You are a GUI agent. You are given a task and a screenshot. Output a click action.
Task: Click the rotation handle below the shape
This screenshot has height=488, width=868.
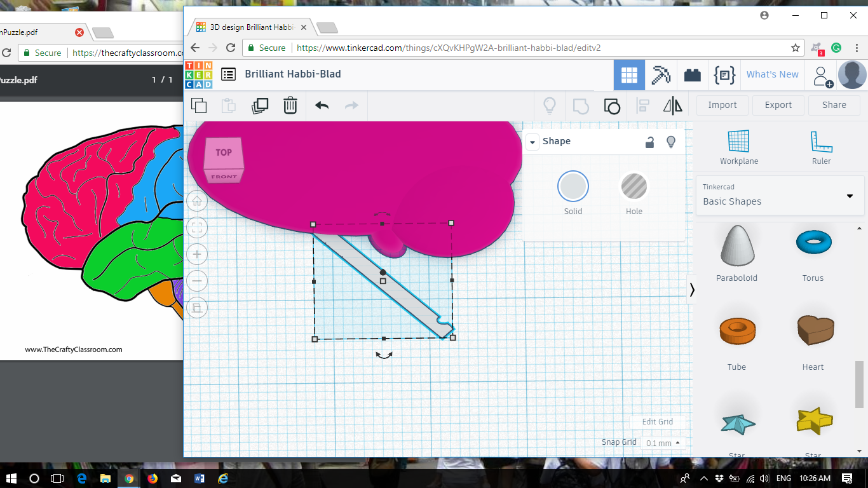pyautogui.click(x=384, y=355)
